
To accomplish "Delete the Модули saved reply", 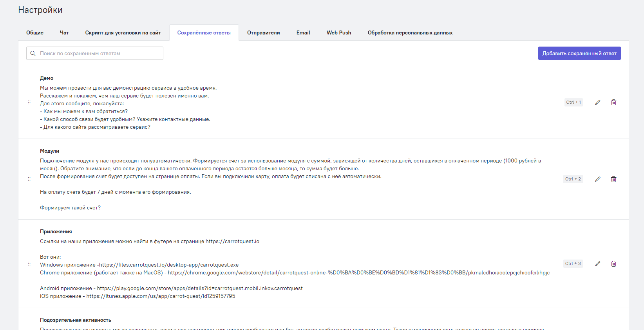I will pos(613,179).
